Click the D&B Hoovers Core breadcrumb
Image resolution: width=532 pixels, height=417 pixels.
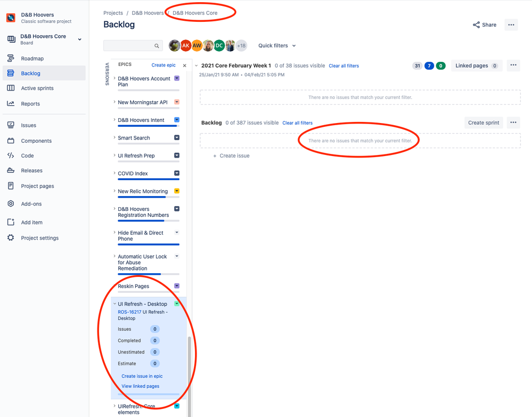click(x=195, y=13)
